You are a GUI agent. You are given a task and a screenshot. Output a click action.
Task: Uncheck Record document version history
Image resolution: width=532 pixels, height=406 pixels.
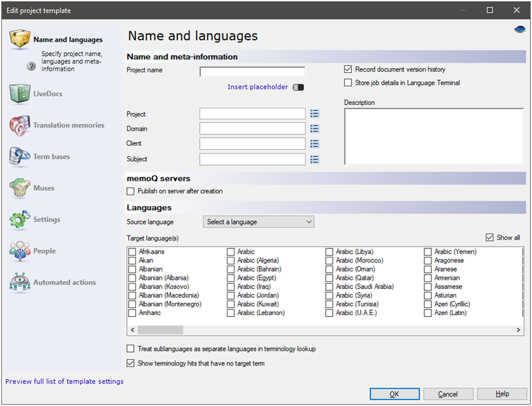click(x=348, y=69)
